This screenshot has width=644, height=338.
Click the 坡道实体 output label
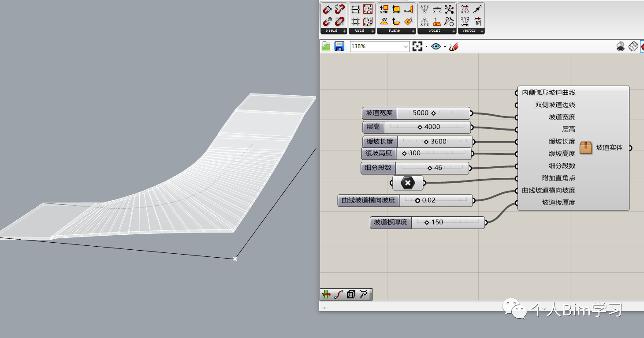tap(610, 148)
